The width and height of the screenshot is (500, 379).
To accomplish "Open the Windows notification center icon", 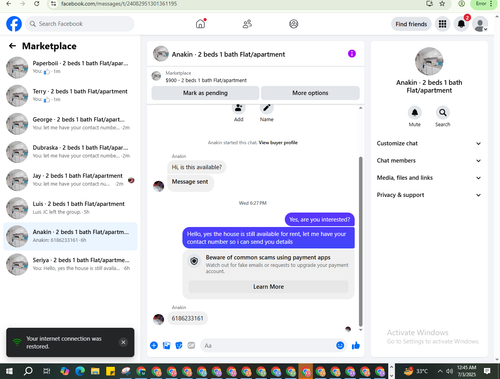I will (x=487, y=371).
